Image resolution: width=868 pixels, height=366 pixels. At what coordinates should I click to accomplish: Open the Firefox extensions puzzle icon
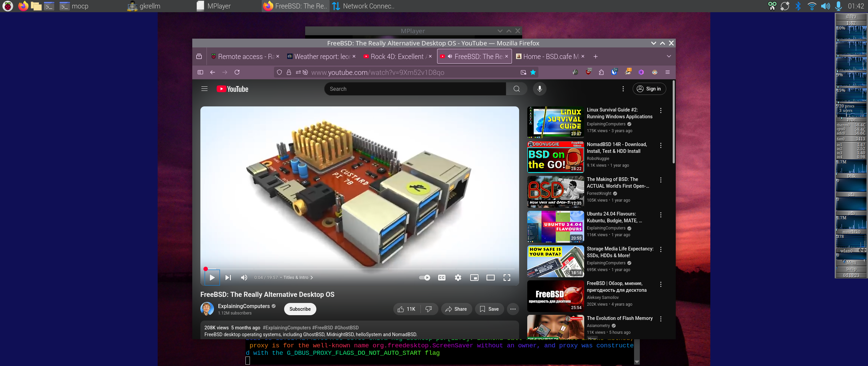pos(601,72)
